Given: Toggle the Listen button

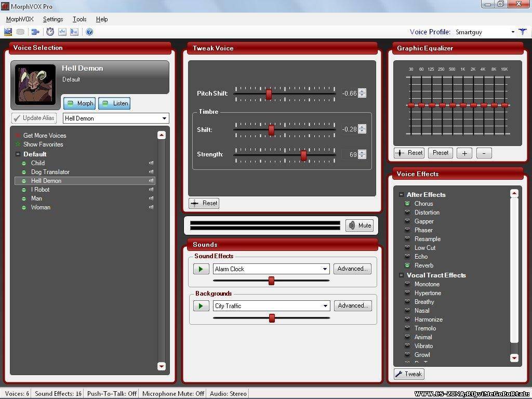Looking at the screenshot, I should [x=114, y=103].
